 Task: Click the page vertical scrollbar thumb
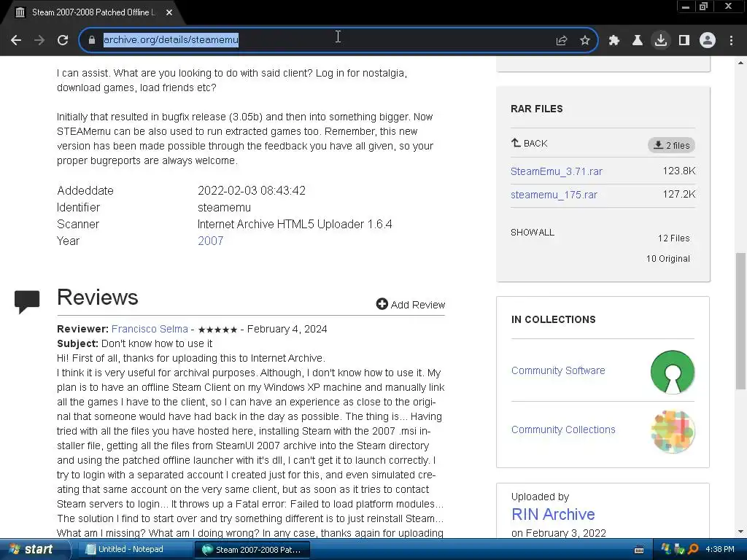(x=740, y=321)
